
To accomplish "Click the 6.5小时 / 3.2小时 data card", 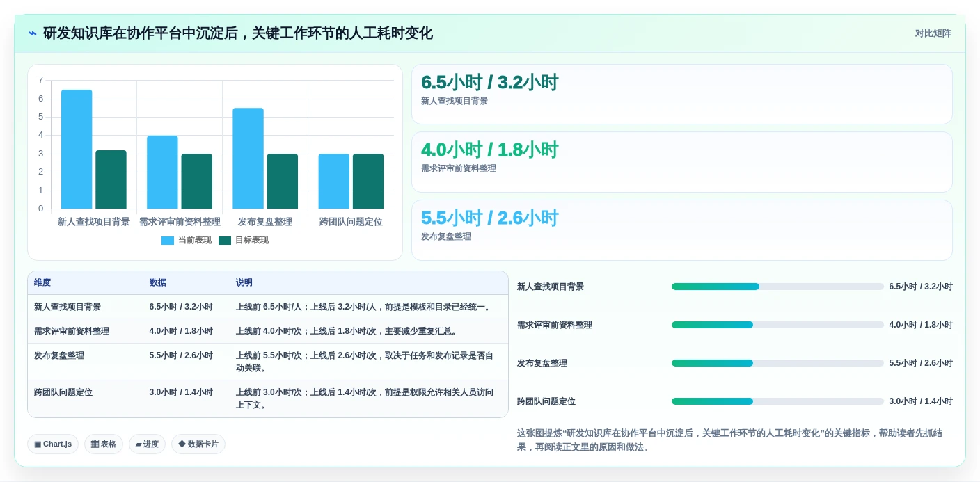I will (682, 95).
